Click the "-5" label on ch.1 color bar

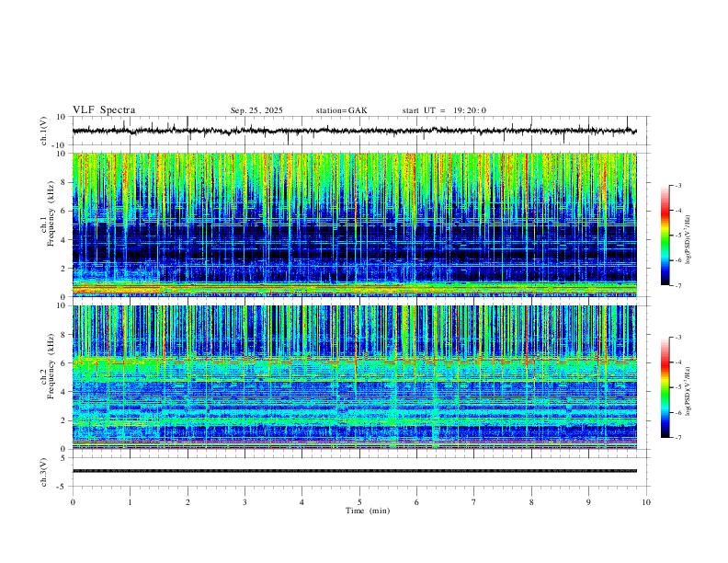[677, 236]
